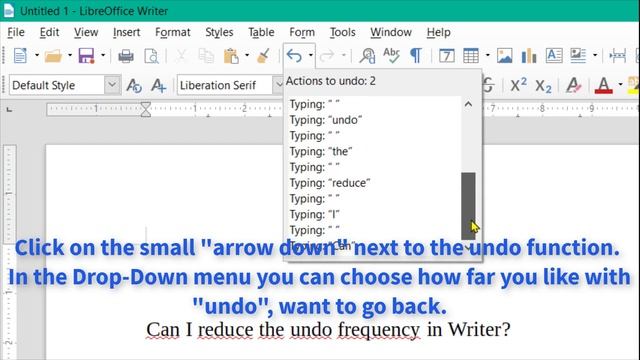Image resolution: width=640 pixels, height=360 pixels.
Task: Open the Font Color dropdown arrow
Action: [x=620, y=85]
